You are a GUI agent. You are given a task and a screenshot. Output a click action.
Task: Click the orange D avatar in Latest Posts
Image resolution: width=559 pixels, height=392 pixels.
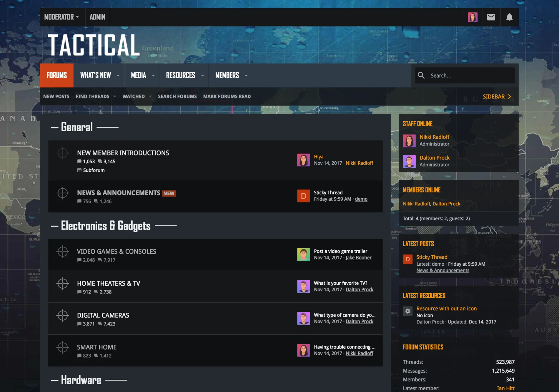407,259
